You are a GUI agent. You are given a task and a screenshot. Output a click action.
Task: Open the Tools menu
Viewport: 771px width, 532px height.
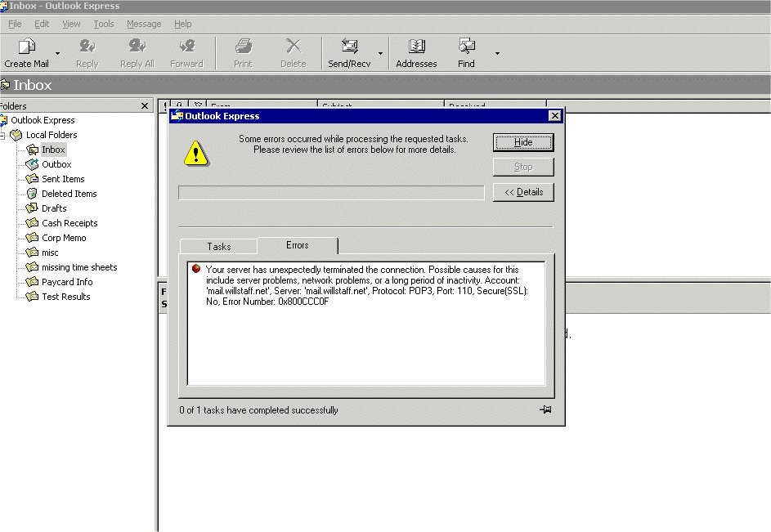104,24
